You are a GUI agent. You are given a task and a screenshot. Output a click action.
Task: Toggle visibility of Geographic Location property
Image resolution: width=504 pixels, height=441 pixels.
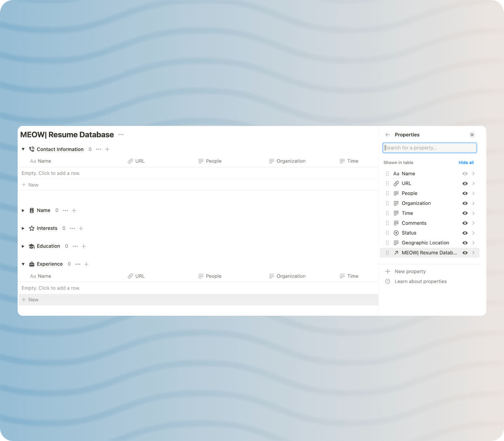465,243
